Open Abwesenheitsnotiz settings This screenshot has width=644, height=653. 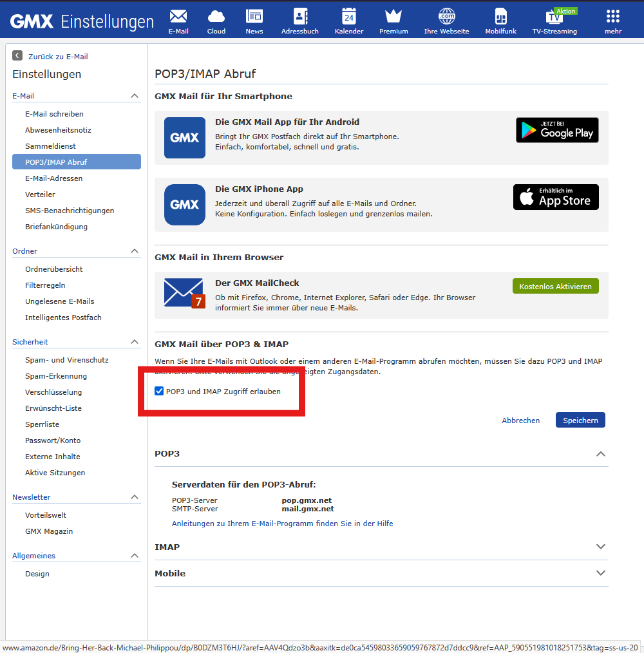point(58,130)
